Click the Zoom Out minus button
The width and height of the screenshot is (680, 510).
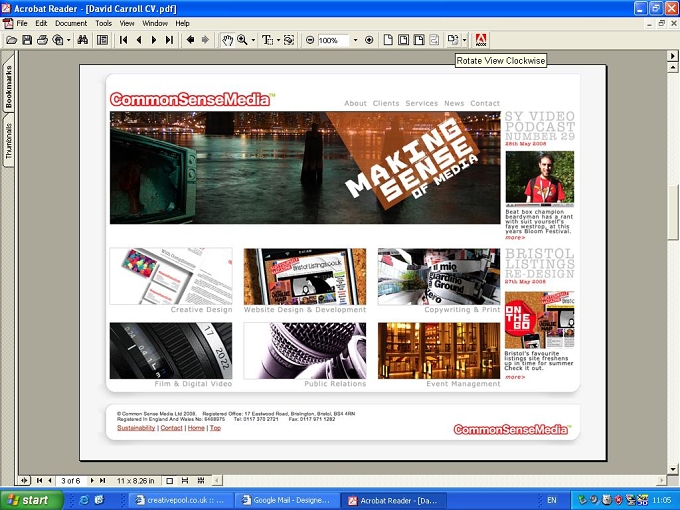310,40
